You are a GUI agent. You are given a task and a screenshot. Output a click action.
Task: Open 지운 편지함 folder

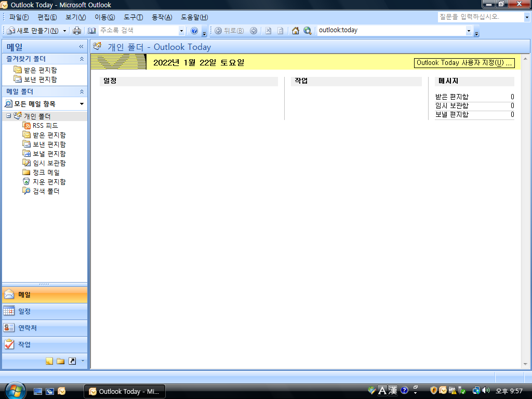pos(49,182)
